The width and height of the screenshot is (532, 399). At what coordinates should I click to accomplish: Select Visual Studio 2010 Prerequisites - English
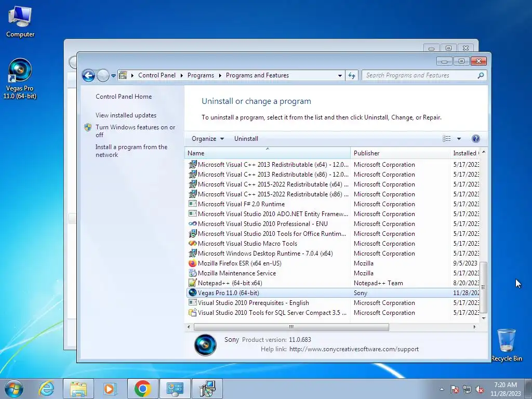[x=332, y=302]
